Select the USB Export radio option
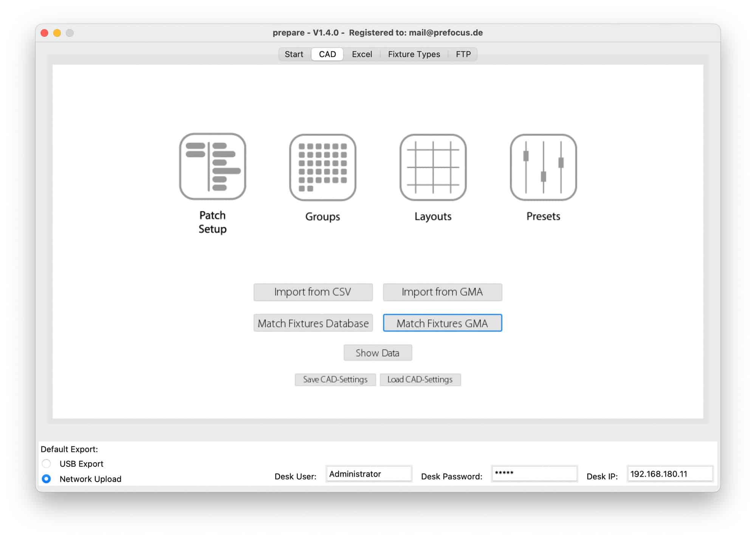The height and width of the screenshot is (539, 756). click(46, 463)
